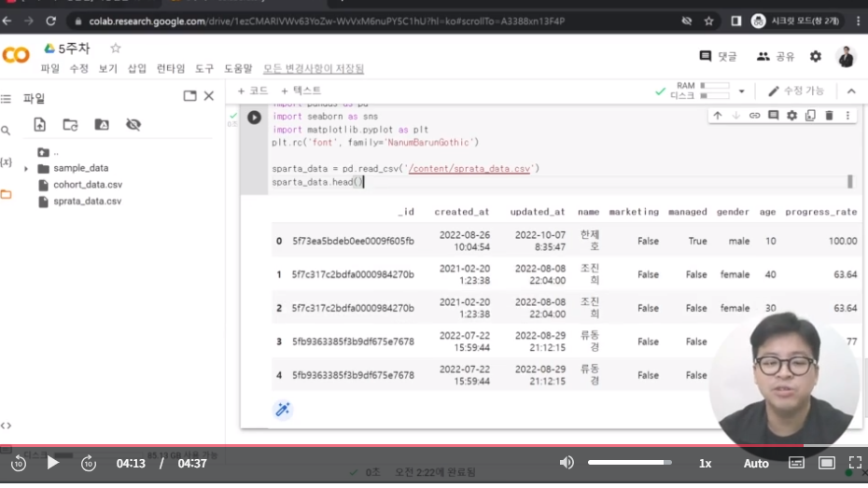Toggle hidden files visibility in the files panel
The image size is (868, 488).
(133, 124)
